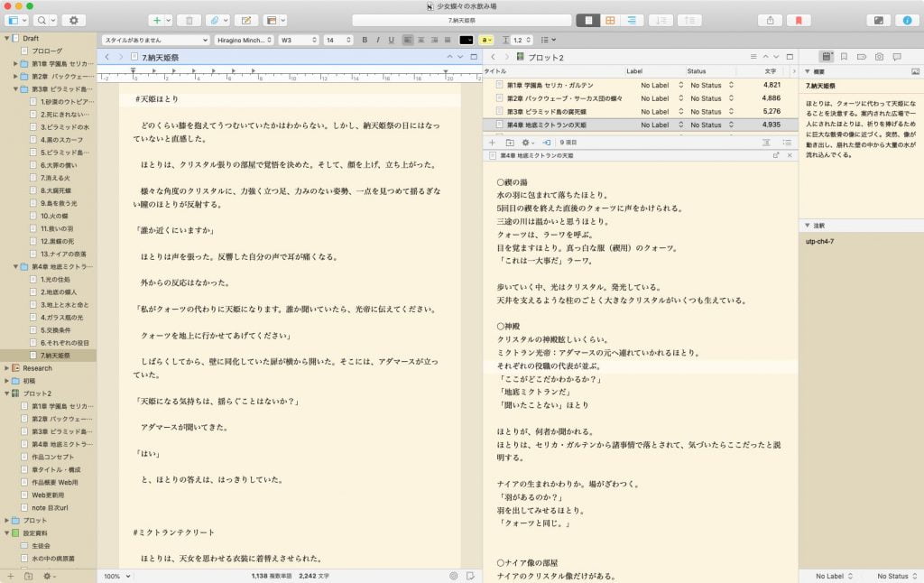Open Bookmarks tab in Inspector
The width and height of the screenshot is (924, 583).
(x=844, y=57)
